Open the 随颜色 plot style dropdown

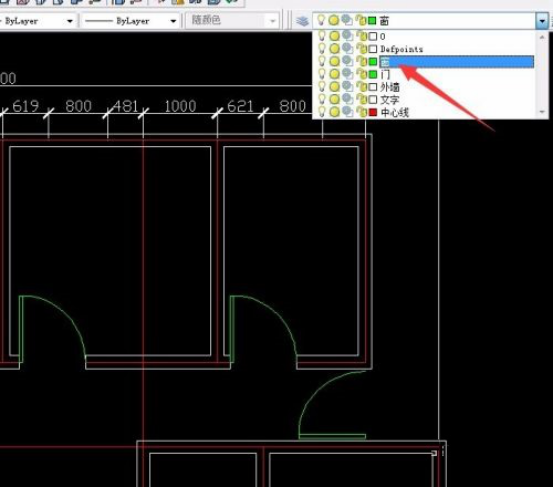232,20
